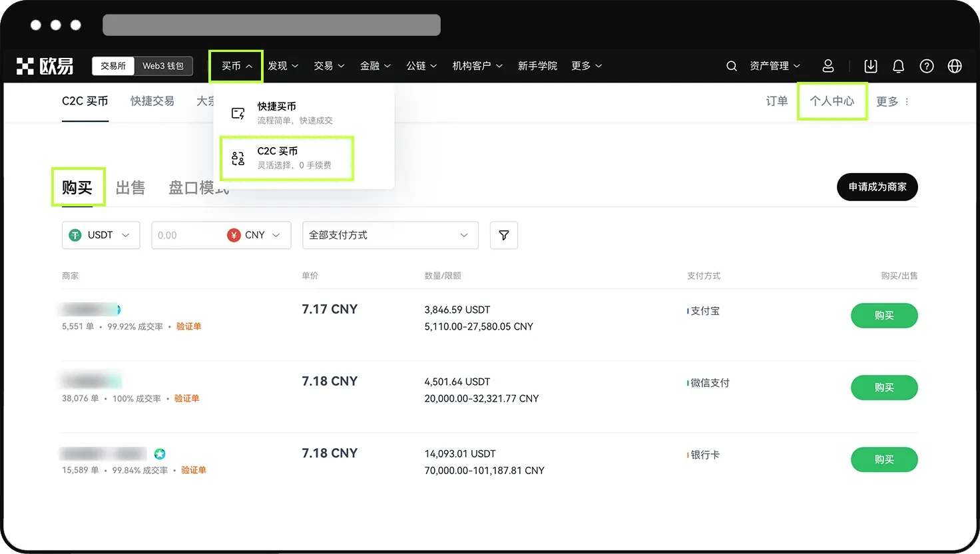Open the notifications bell
Screen dimensions: 980x554
pyautogui.click(x=898, y=66)
